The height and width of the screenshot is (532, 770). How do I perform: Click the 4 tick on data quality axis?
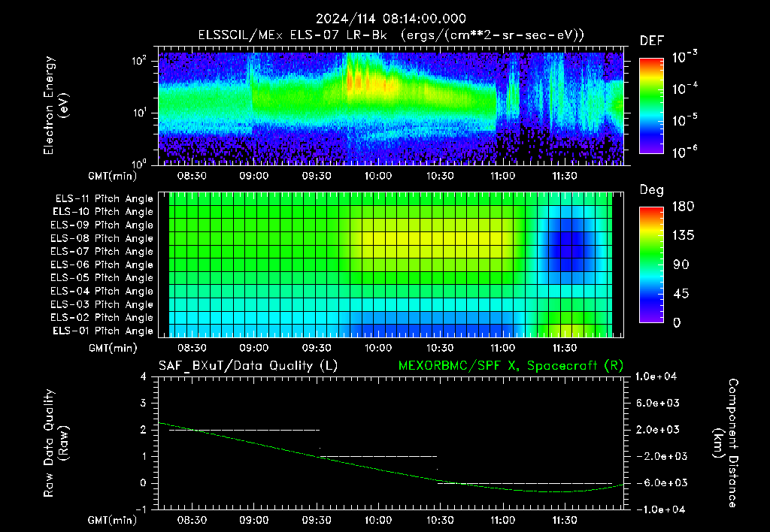tap(144, 377)
